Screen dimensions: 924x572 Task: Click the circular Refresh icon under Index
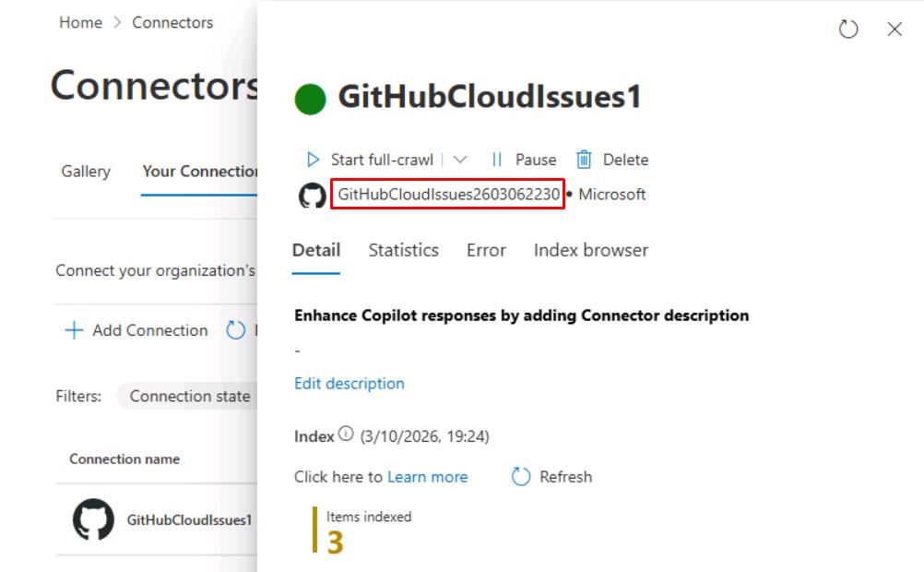point(521,476)
